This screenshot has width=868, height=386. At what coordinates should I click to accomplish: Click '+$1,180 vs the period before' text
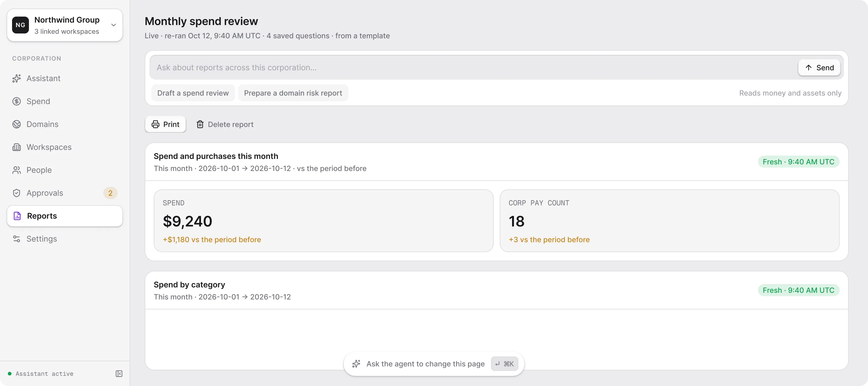(212, 240)
